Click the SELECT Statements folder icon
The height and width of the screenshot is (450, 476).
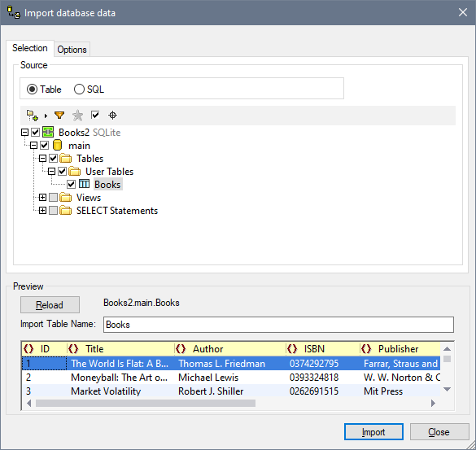coord(66,211)
